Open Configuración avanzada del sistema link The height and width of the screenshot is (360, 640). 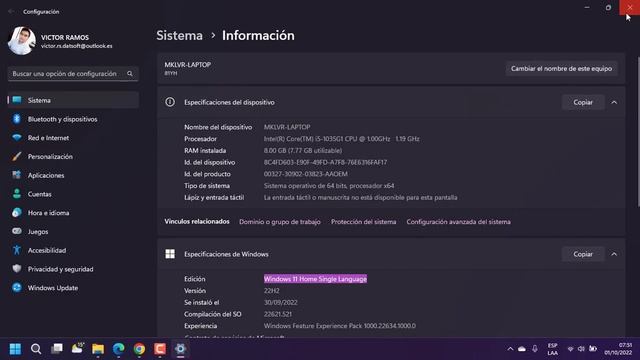point(458,222)
